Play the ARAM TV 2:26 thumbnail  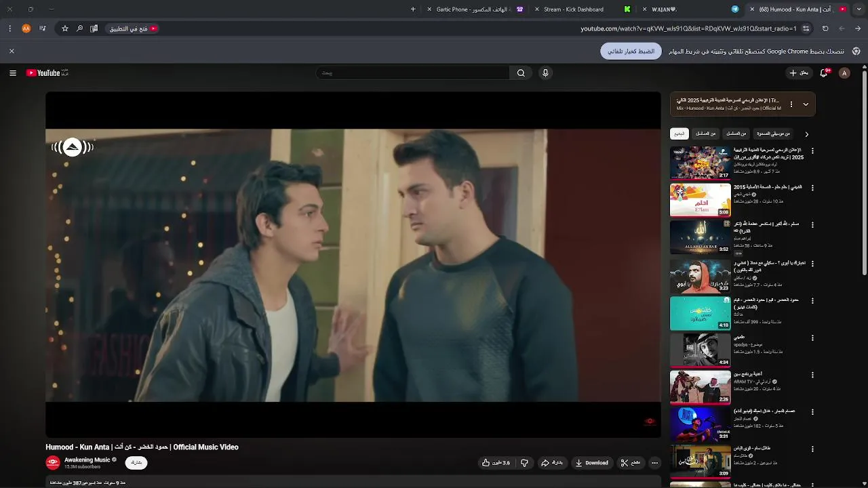pos(701,387)
